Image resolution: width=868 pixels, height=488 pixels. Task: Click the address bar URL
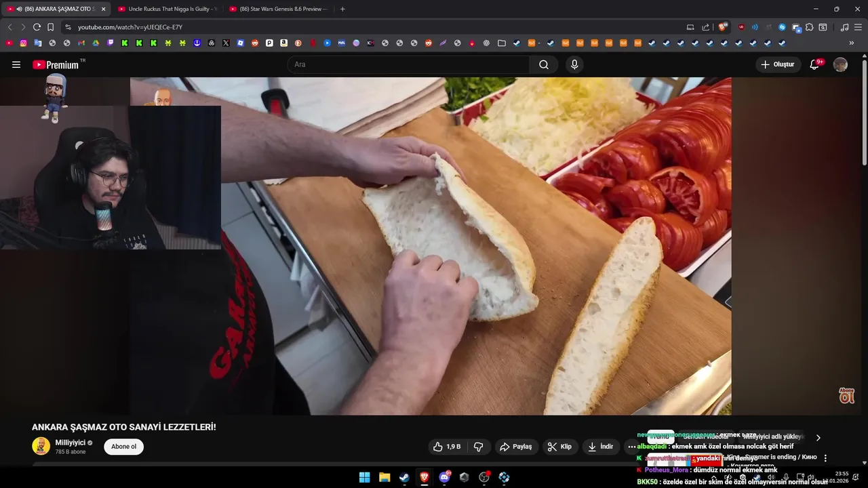[130, 27]
